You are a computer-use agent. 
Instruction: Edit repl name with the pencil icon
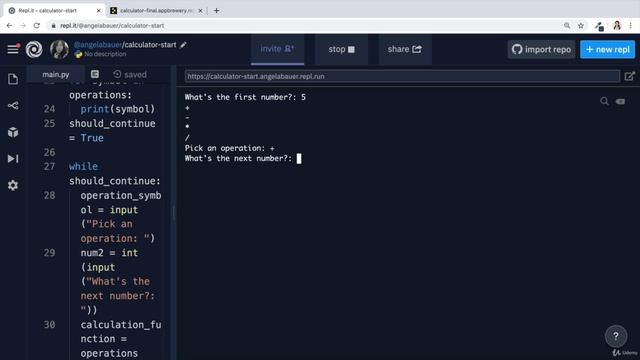point(183,44)
